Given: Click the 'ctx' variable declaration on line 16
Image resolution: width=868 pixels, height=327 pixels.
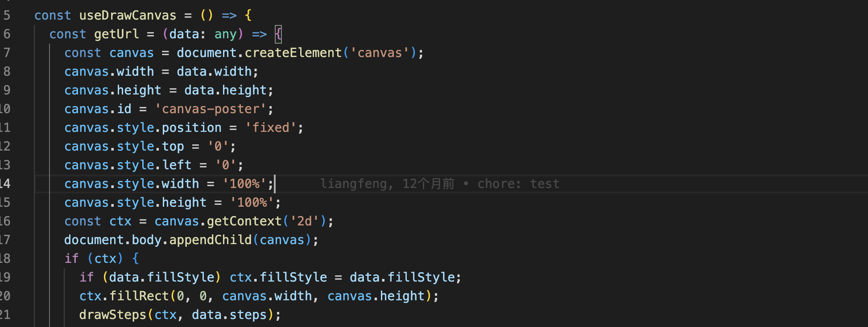Looking at the screenshot, I should pyautogui.click(x=120, y=221).
